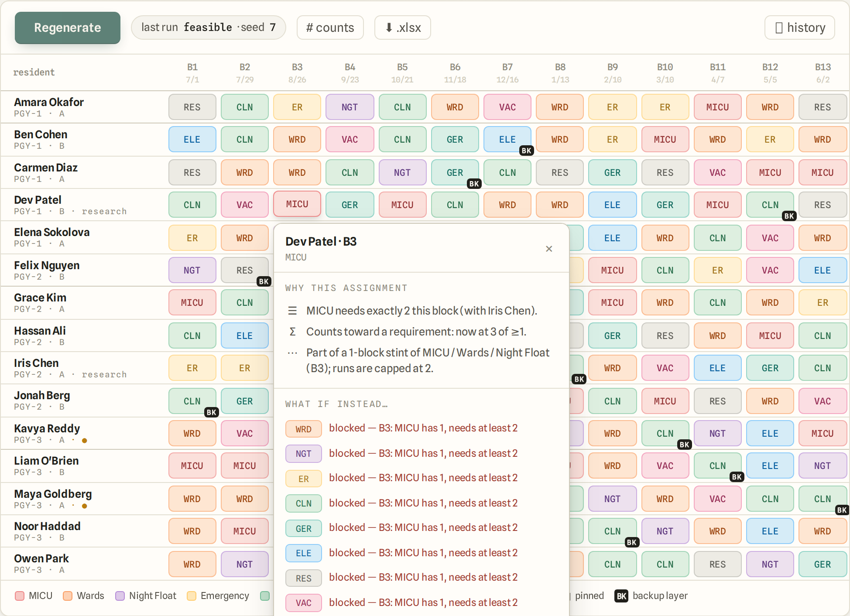
Task: Select Carmen Diaz's B11 VAC cell
Action: click(x=718, y=172)
